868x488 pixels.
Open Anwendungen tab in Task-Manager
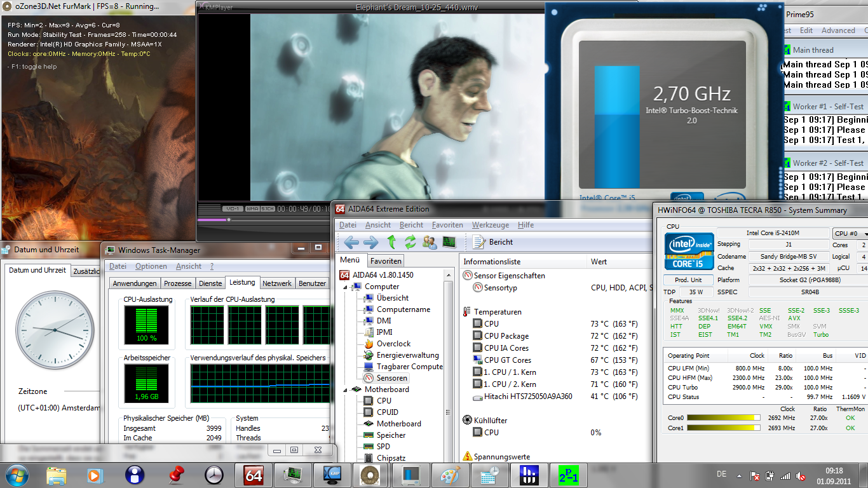tap(135, 283)
